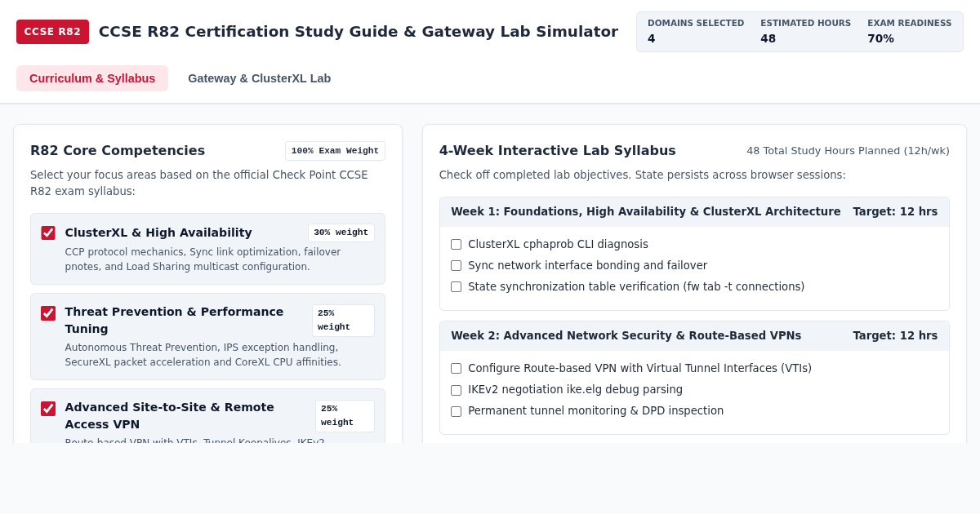Click the 4-Week Interactive Lab Syllabus heading

point(558,150)
